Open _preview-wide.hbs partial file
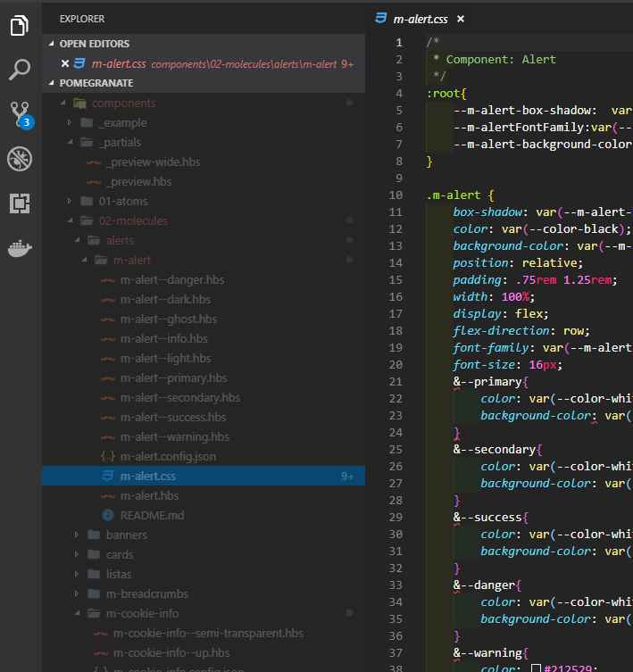This screenshot has height=672, width=633. click(x=154, y=162)
